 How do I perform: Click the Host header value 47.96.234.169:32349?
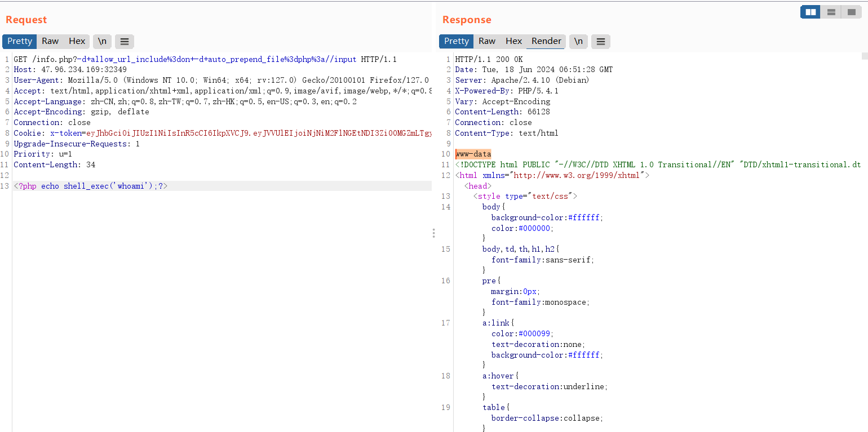[x=84, y=70]
